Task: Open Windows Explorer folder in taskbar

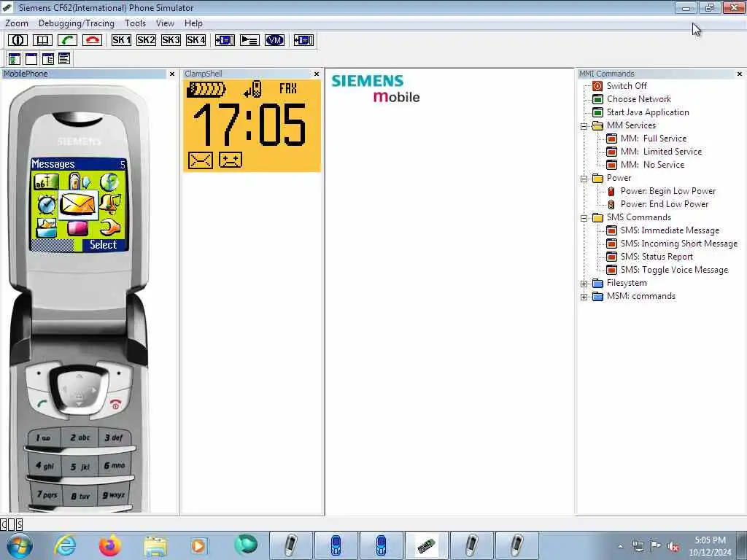Action: (x=155, y=545)
